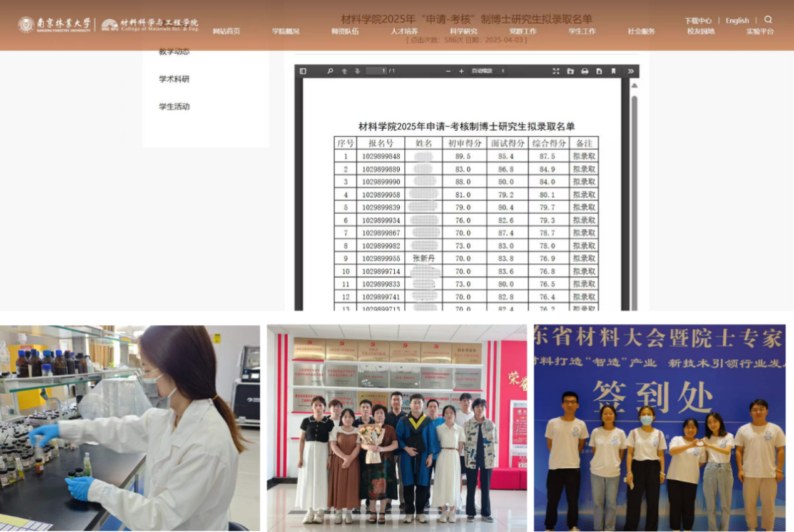Open the 师资队伍 navigation menu
The height and width of the screenshot is (532, 794).
point(345,31)
